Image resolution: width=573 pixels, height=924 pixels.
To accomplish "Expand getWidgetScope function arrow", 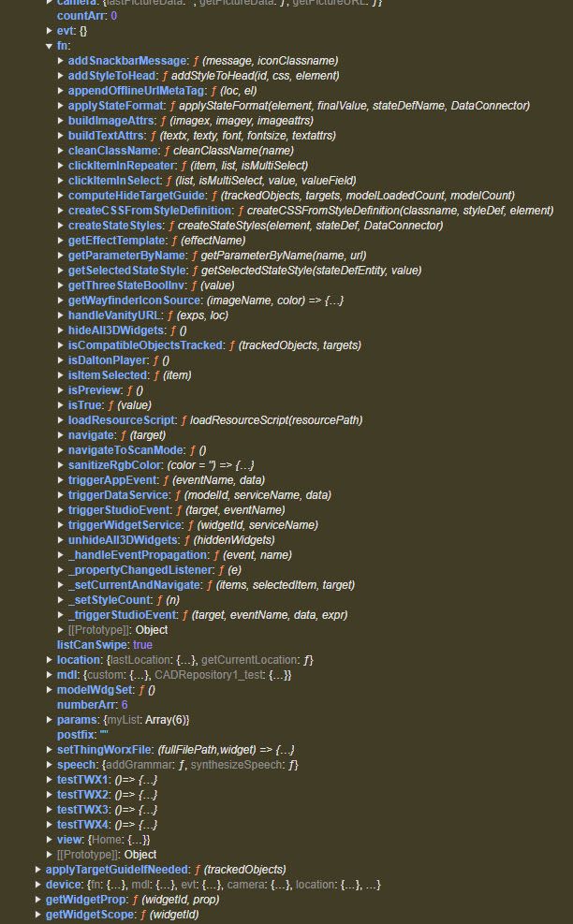I will pos(38,915).
